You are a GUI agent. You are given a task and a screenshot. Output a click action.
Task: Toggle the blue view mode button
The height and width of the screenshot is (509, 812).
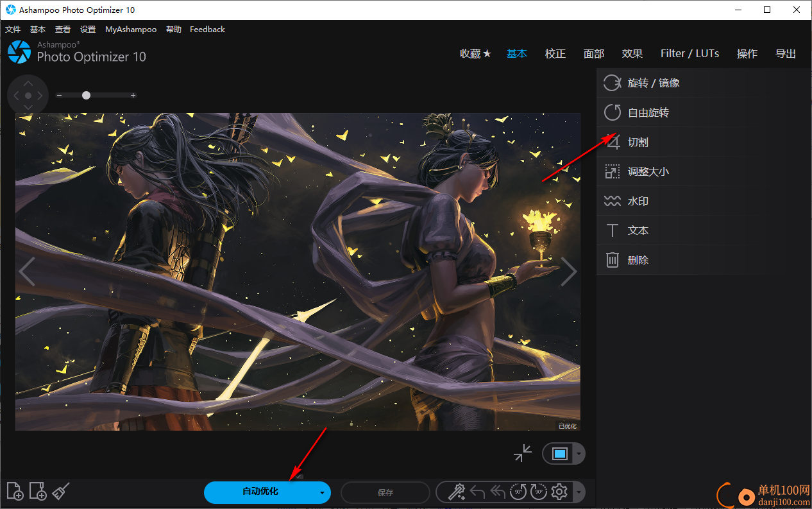(560, 454)
